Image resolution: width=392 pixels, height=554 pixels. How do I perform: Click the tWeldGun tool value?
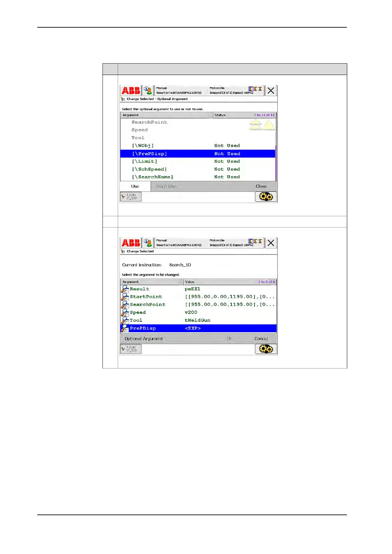tap(197, 320)
